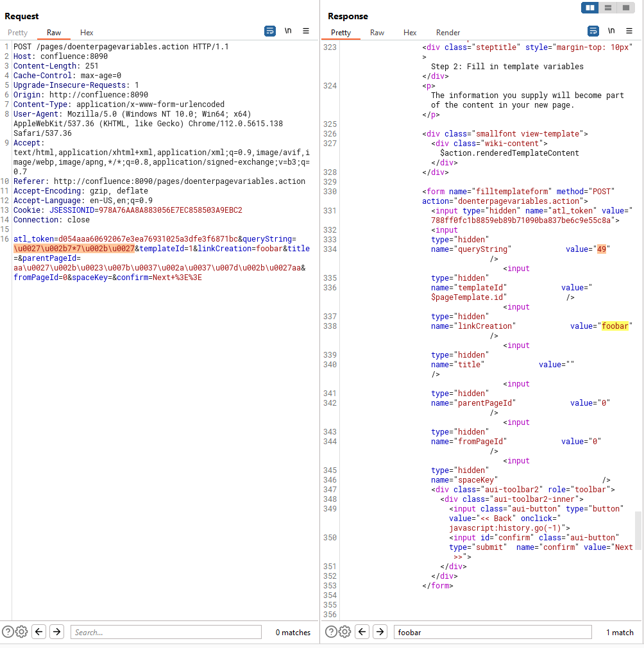Click the highlighted value 49 in Response
644x648 pixels.
coord(602,249)
